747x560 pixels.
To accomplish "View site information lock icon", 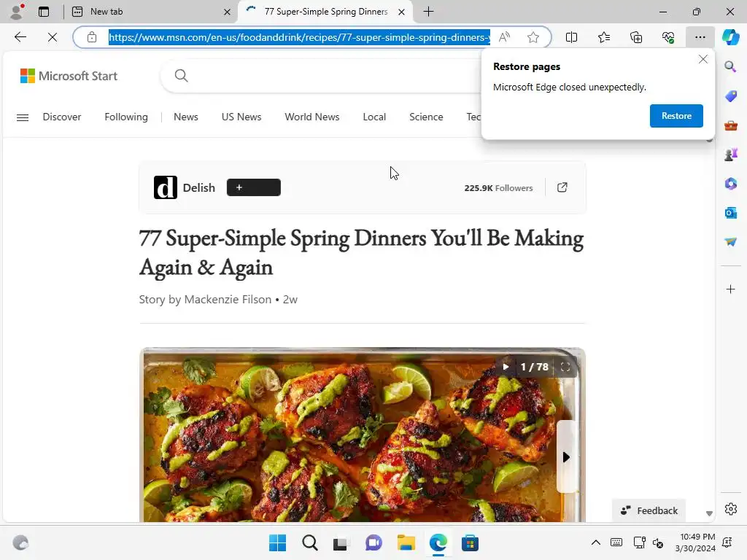I will pos(92,37).
